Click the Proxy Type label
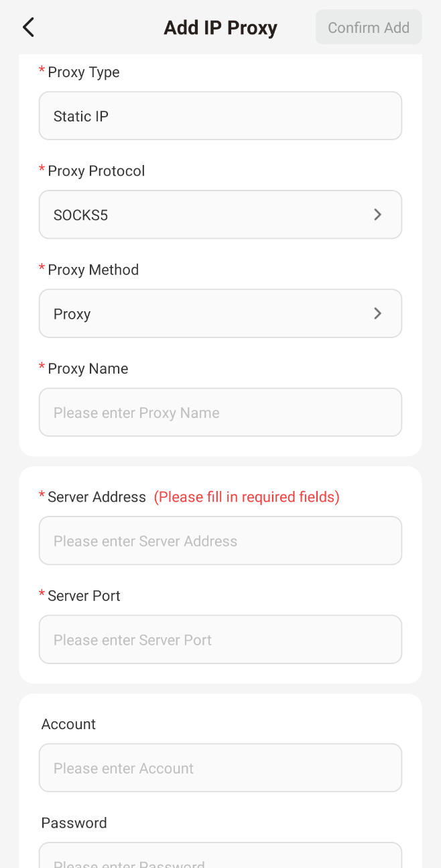 [83, 72]
